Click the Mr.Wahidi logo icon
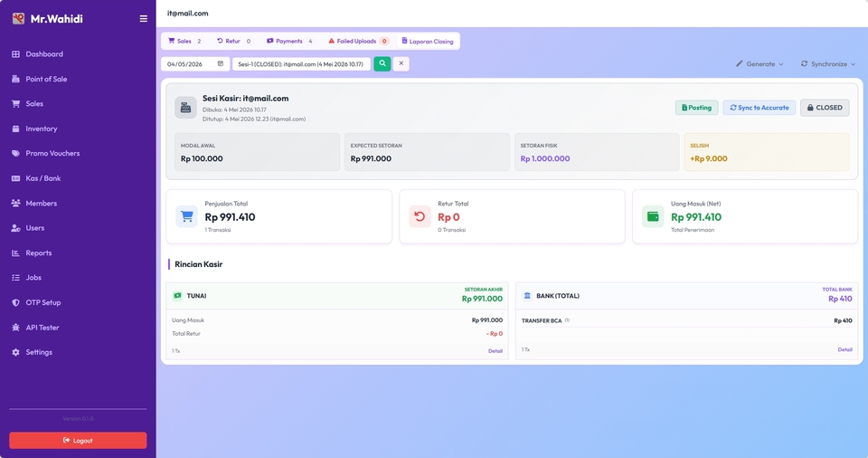 18,18
